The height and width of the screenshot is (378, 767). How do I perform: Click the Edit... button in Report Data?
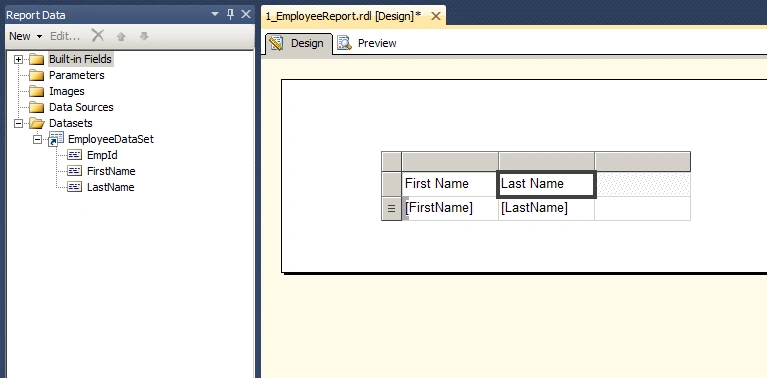tap(65, 36)
